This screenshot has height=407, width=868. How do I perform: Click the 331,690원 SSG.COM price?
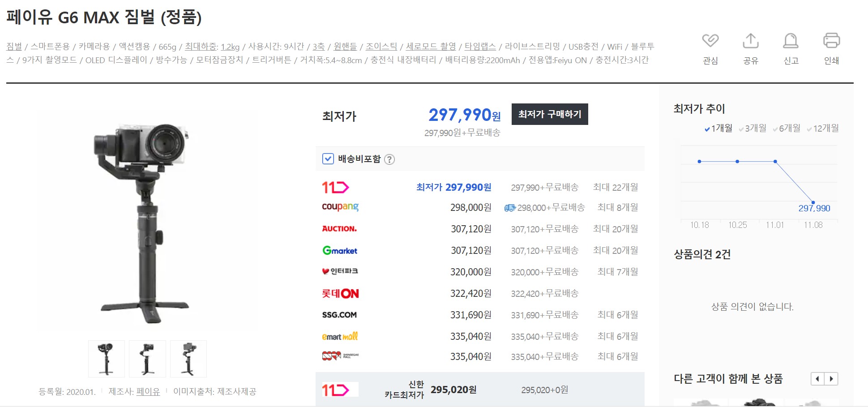tap(470, 315)
